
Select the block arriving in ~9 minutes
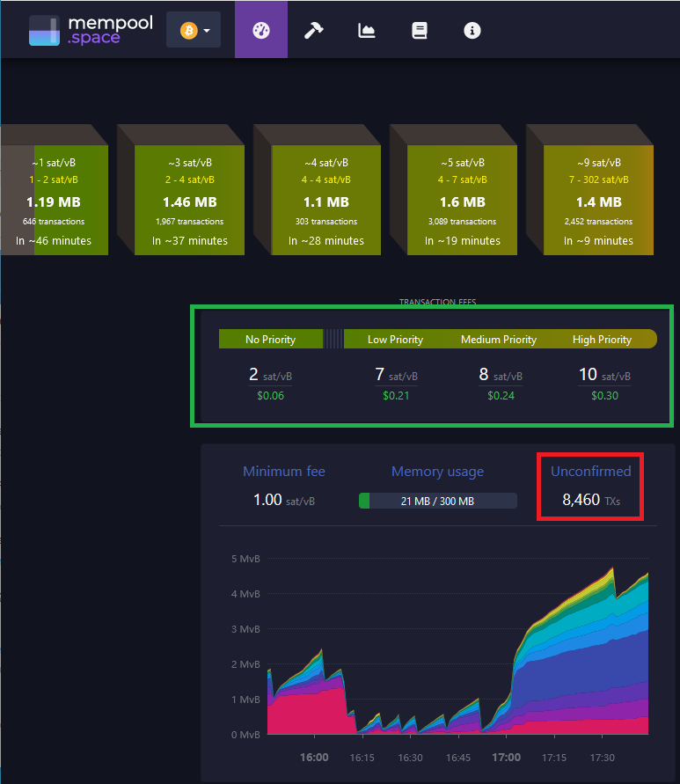coord(598,200)
